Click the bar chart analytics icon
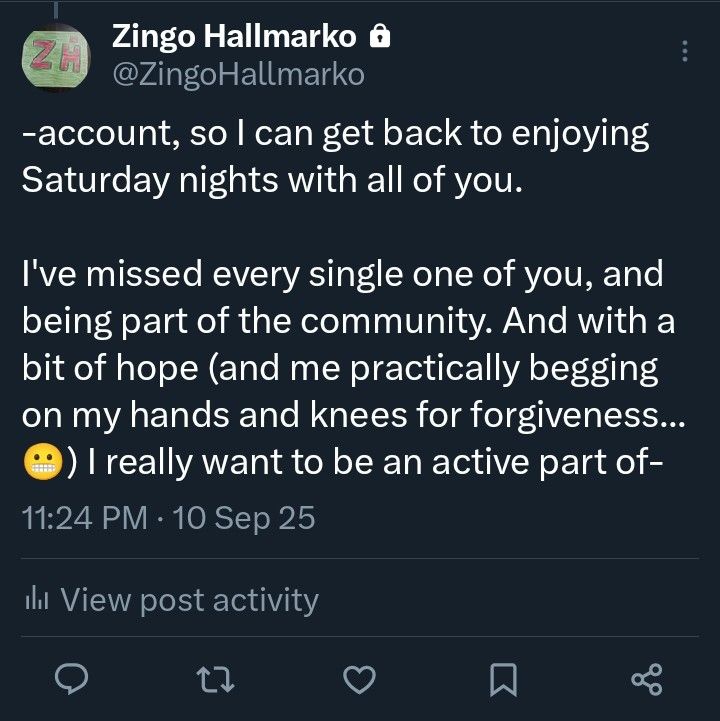The width and height of the screenshot is (720, 721). [x=35, y=600]
